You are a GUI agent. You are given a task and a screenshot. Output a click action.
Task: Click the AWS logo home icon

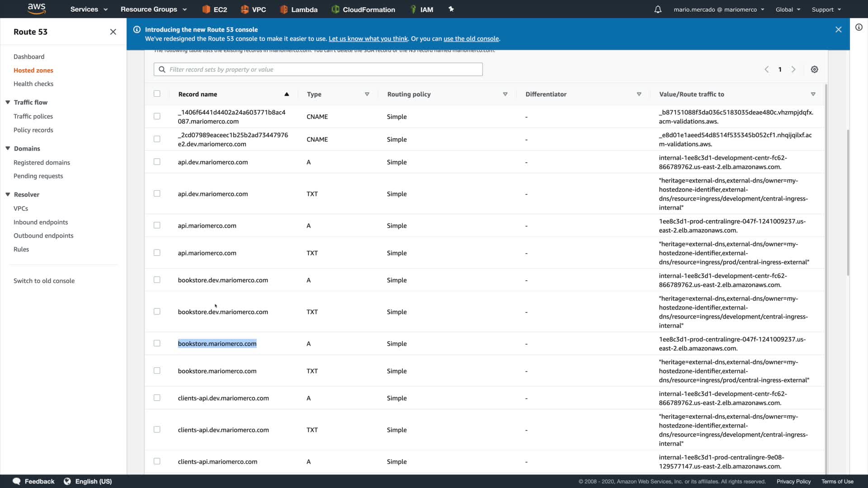point(37,9)
